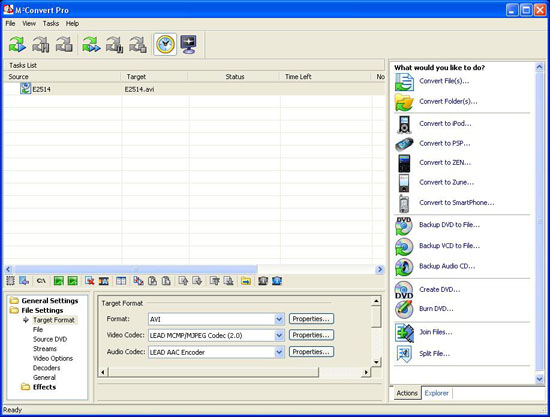Click the Backup Audio CD... link
The width and height of the screenshot is (550, 417).
[447, 266]
